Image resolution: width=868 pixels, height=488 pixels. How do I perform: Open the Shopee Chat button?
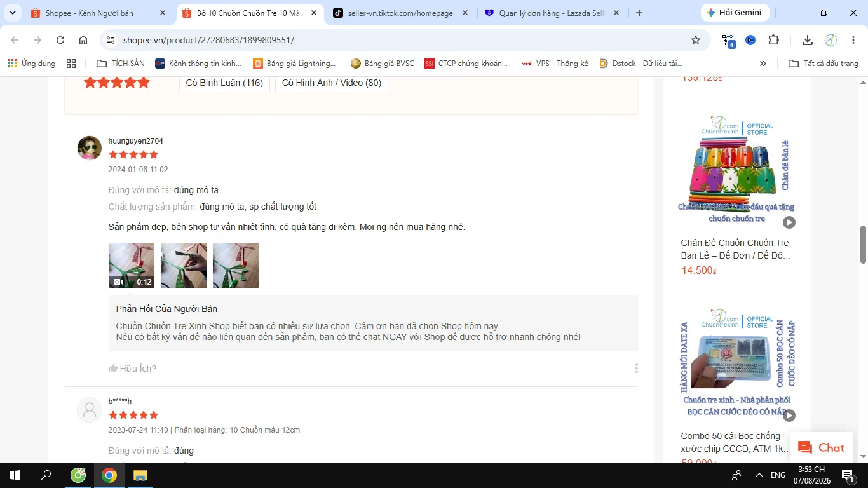coord(822,447)
